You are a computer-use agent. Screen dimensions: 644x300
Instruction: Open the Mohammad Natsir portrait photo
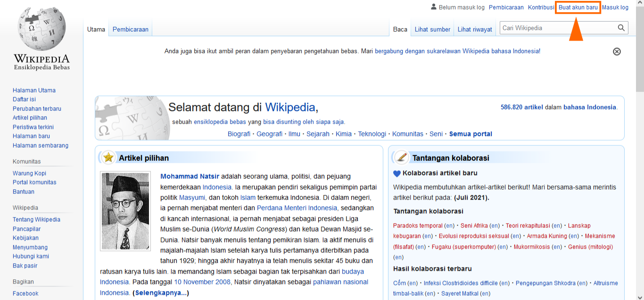click(x=125, y=211)
